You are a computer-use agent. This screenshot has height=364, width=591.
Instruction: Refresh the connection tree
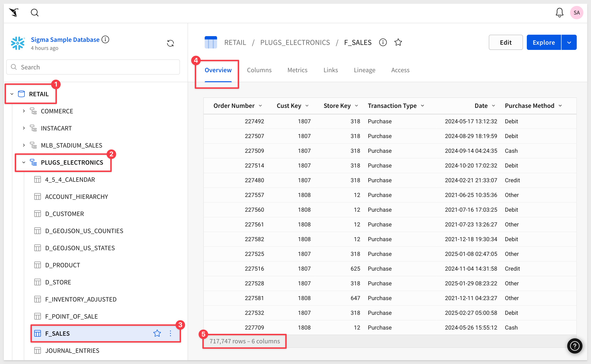(170, 43)
